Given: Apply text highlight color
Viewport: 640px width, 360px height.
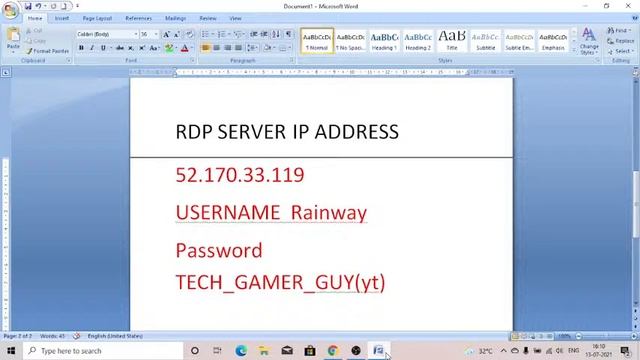Looking at the screenshot, I should (x=169, y=48).
